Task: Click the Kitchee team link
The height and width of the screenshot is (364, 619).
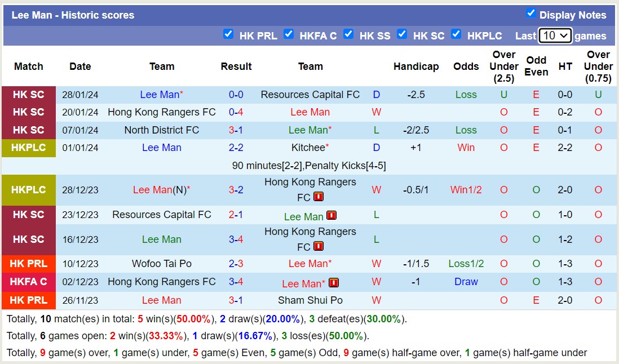Action: 307,148
